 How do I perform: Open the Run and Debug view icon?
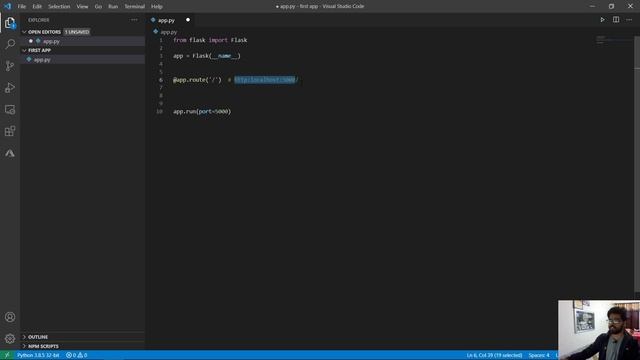pyautogui.click(x=10, y=88)
